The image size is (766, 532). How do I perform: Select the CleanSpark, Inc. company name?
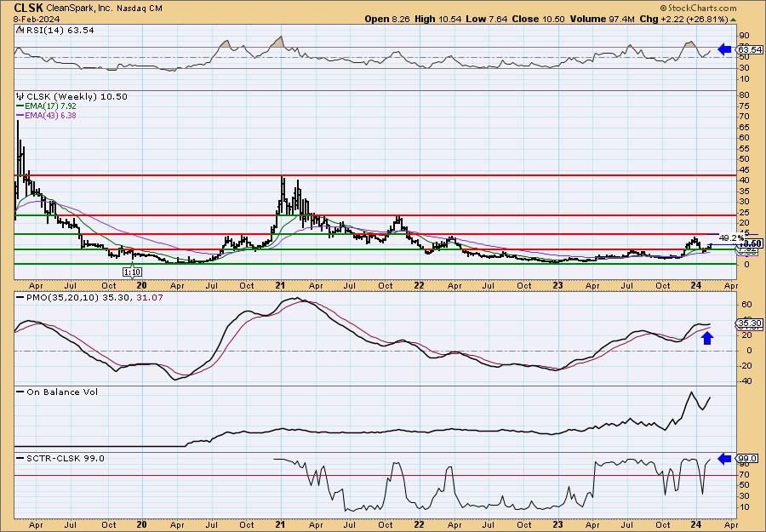[x=80, y=9]
